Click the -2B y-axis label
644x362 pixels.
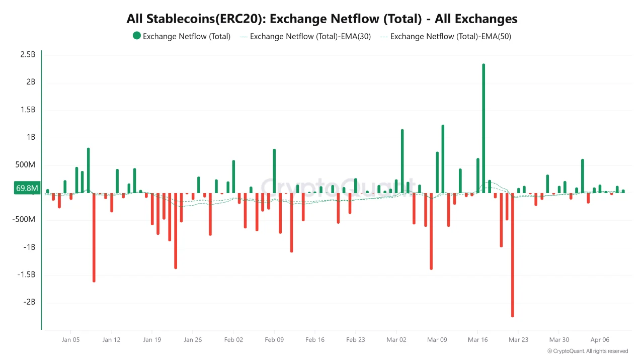click(x=28, y=302)
